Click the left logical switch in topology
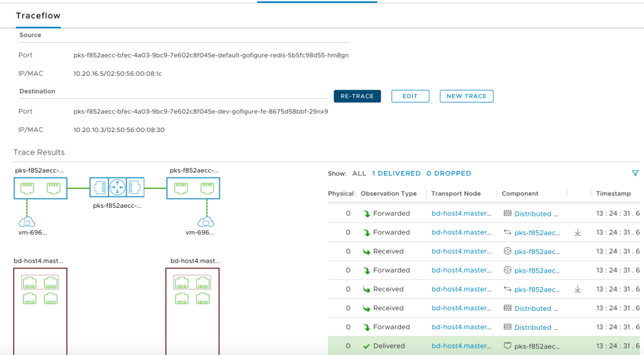This screenshot has height=355, width=644. point(40,188)
